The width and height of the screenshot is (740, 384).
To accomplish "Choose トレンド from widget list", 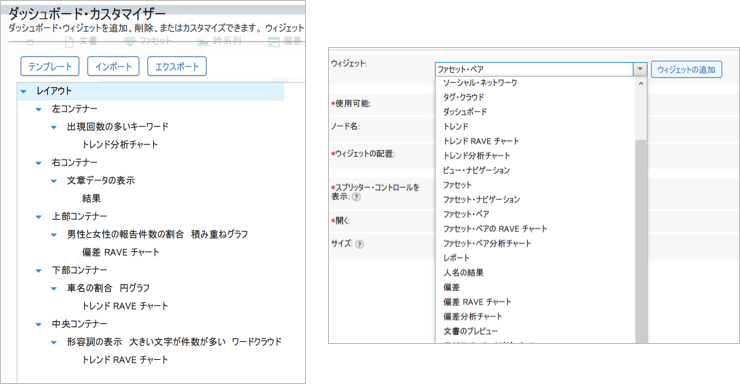I will (x=455, y=126).
